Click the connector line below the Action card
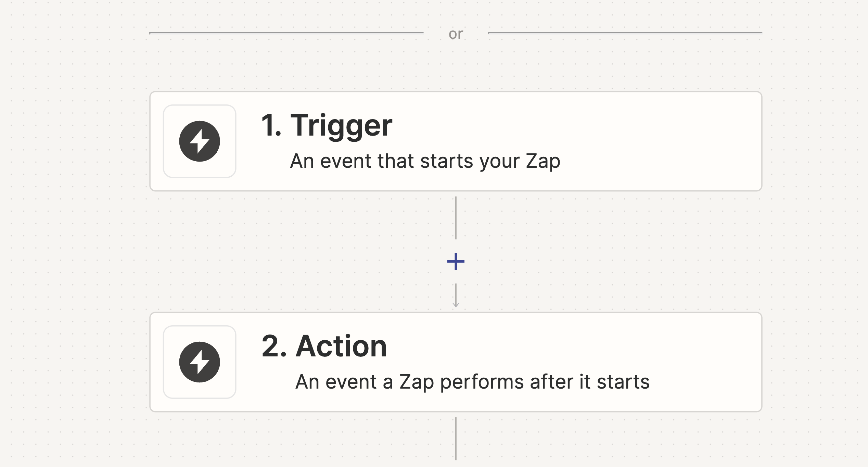 click(x=456, y=438)
